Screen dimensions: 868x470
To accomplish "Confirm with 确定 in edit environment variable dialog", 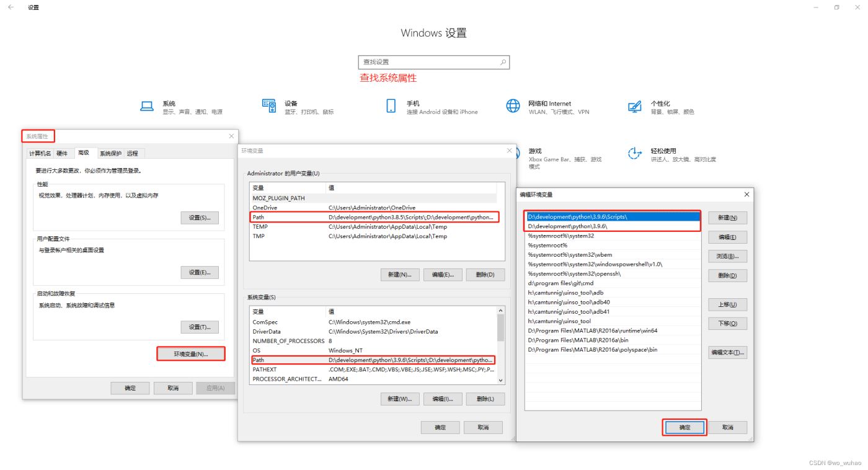I will (684, 427).
